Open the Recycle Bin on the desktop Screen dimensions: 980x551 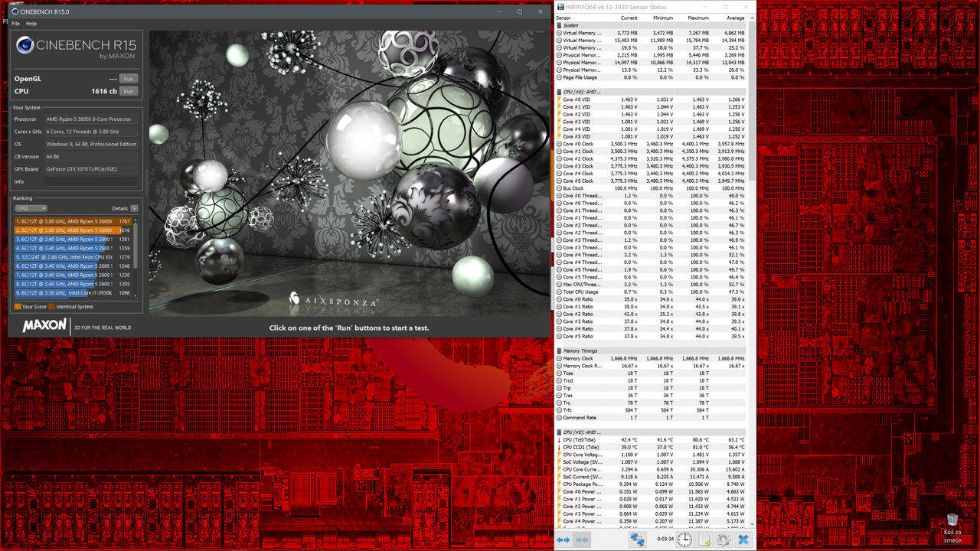click(952, 525)
